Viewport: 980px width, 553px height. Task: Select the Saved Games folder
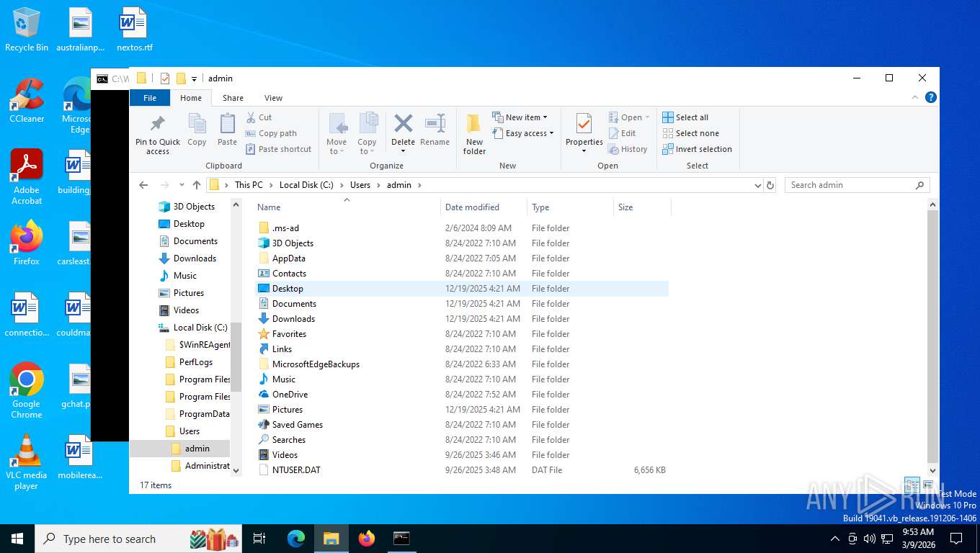point(463,425)
